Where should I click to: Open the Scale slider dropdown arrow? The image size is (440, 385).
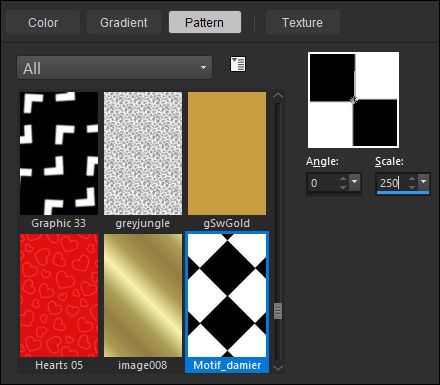pos(423,182)
